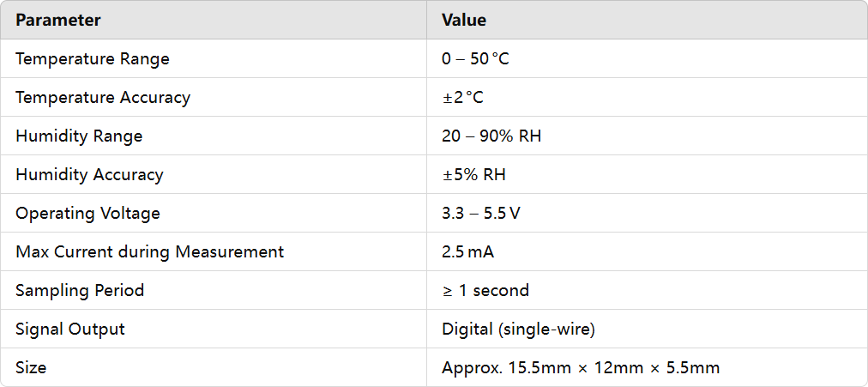Click the 2.5 mA value
Screen dimensions: 868x387
pos(467,251)
